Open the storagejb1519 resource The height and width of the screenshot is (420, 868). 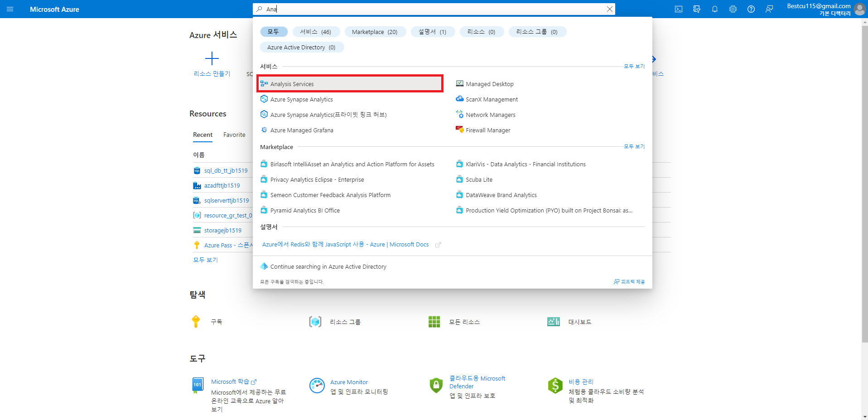tap(223, 230)
